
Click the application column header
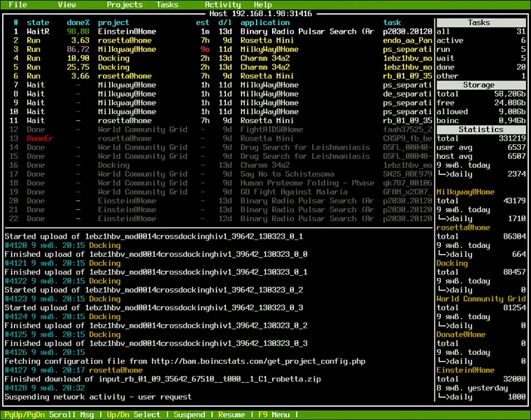point(265,22)
